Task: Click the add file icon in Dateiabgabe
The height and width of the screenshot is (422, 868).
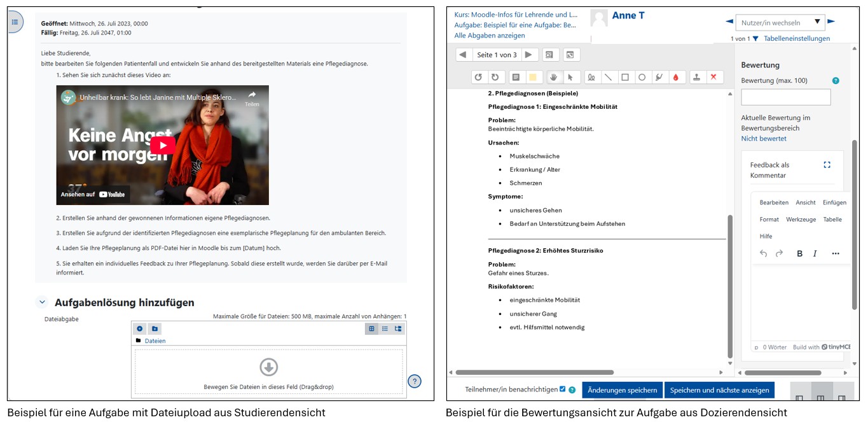Action: [x=139, y=328]
